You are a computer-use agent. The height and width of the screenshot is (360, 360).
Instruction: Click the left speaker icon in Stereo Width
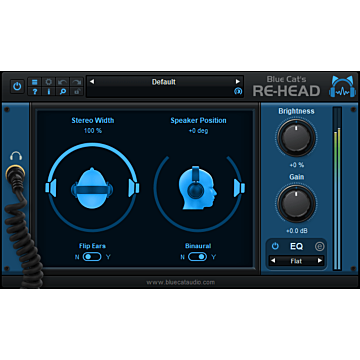tap(51, 187)
